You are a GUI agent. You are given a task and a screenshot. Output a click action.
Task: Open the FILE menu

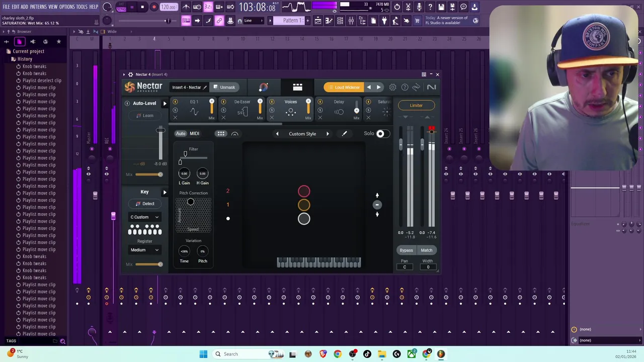6,7
